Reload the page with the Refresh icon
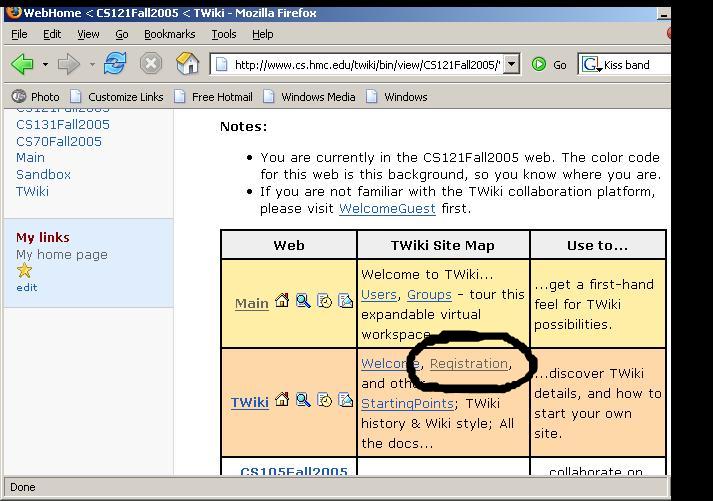713x501 pixels. tap(115, 63)
